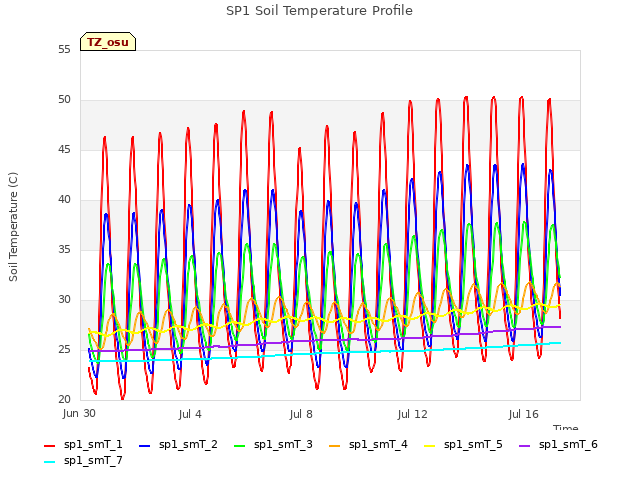Click the Jul 16 x-axis tick label
Screen dimensions: 640x480
[x=523, y=414]
